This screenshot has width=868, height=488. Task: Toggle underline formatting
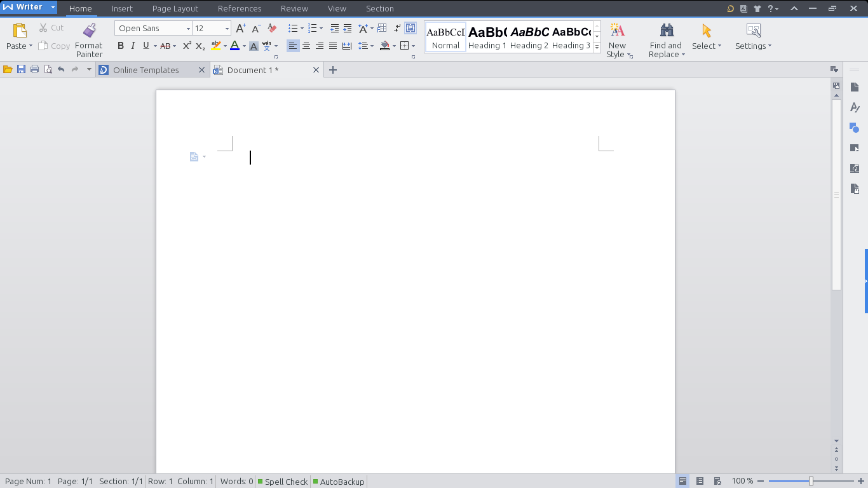pos(146,46)
